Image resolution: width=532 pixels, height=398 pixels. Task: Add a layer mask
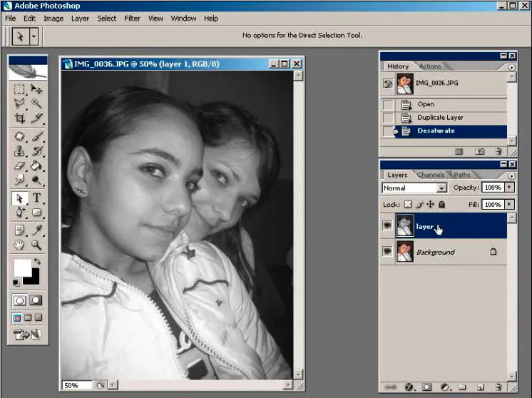(x=427, y=387)
